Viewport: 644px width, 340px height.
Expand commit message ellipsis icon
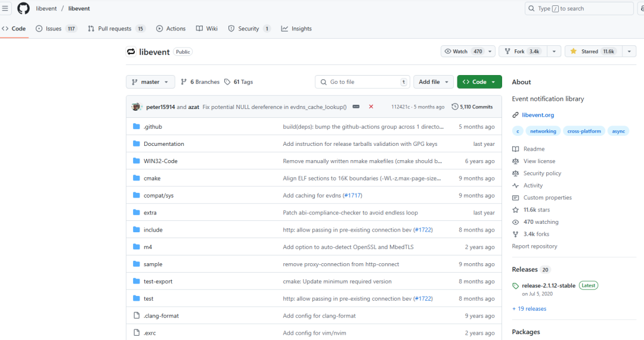pyautogui.click(x=356, y=107)
